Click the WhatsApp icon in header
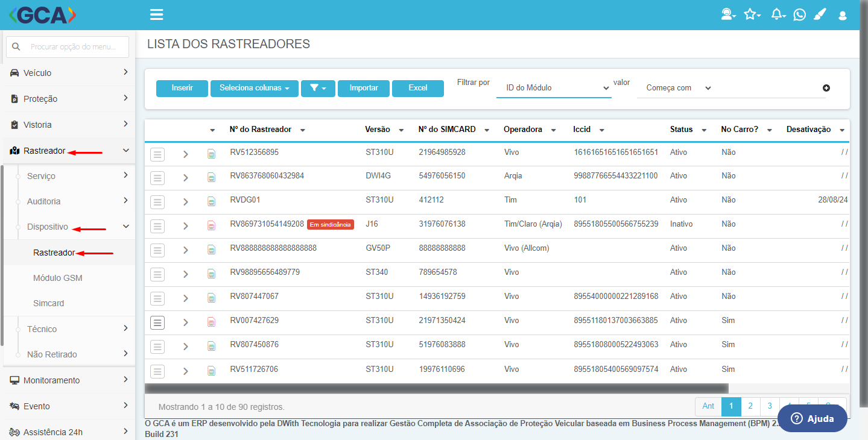Viewport: 868px width, 440px height. (x=800, y=14)
